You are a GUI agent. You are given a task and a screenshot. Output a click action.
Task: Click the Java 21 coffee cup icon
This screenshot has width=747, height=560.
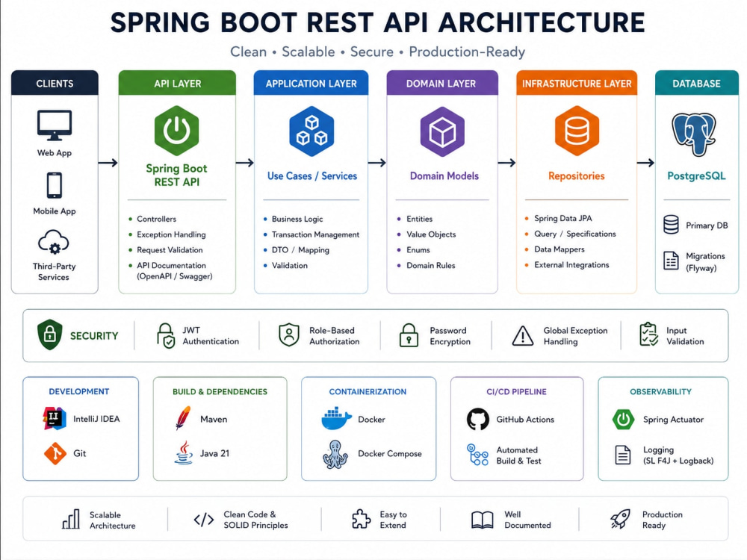184,452
